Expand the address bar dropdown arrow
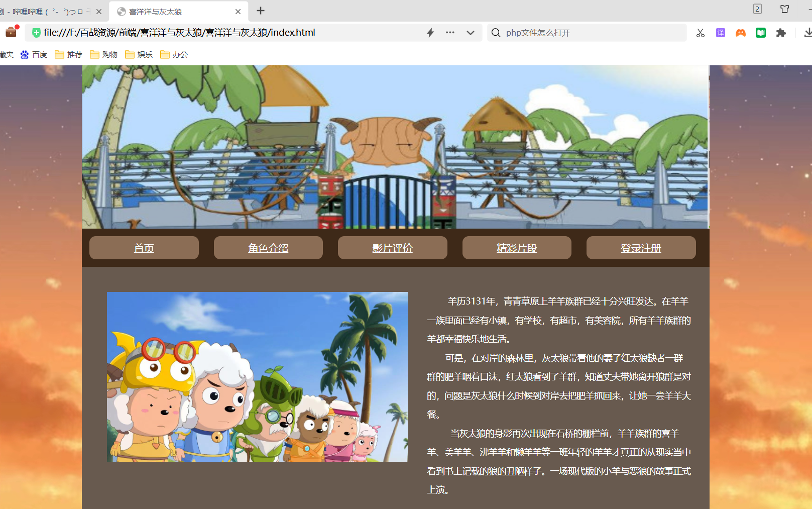Image resolution: width=812 pixels, height=509 pixels. pos(471,33)
